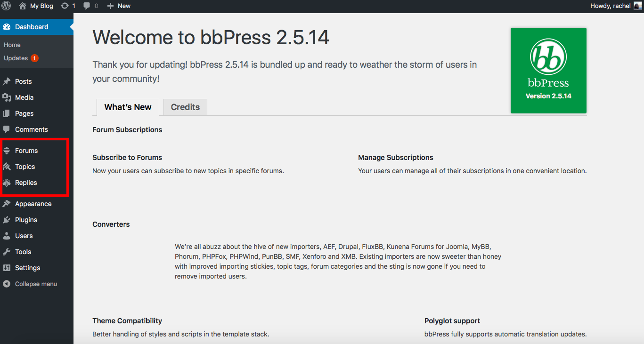Click the Topics honeycomb icon
644x344 pixels.
pos(7,167)
